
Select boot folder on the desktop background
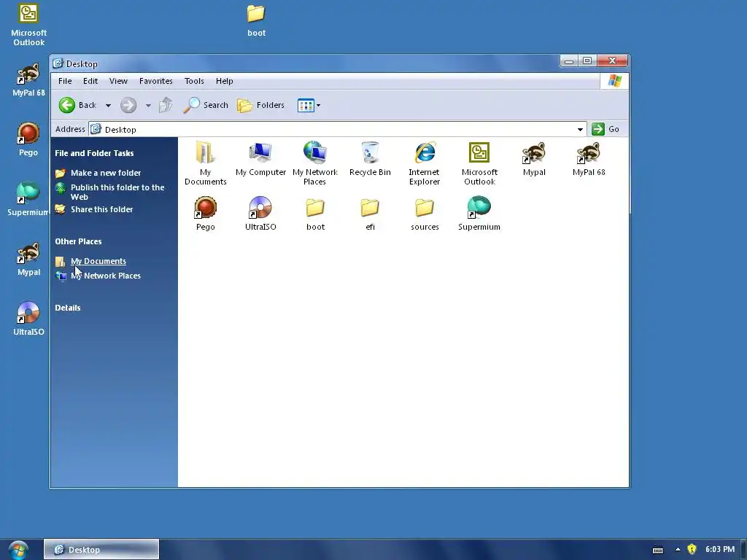[x=256, y=21]
